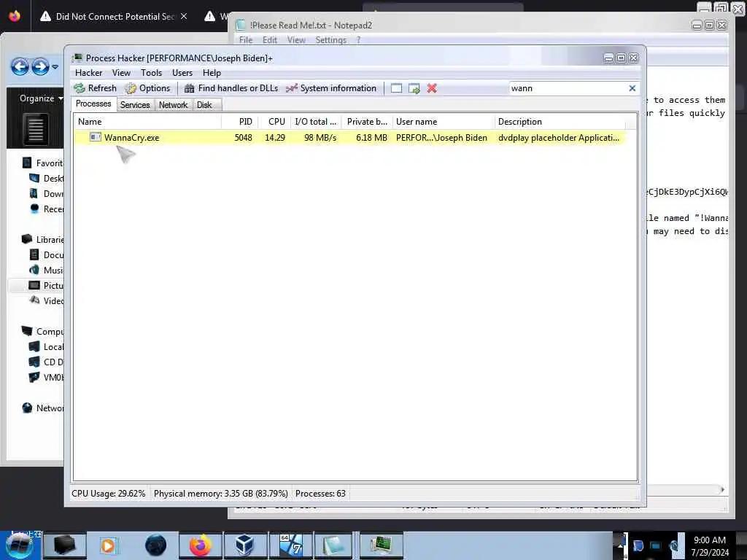Switch to the Network tab
The height and width of the screenshot is (560, 747).
tap(174, 105)
